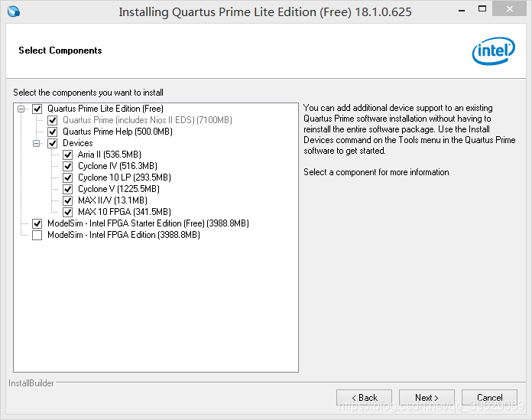Screen dimensions: 532x420
Task: Click 'Select a component for more information' text
Action: [376, 172]
